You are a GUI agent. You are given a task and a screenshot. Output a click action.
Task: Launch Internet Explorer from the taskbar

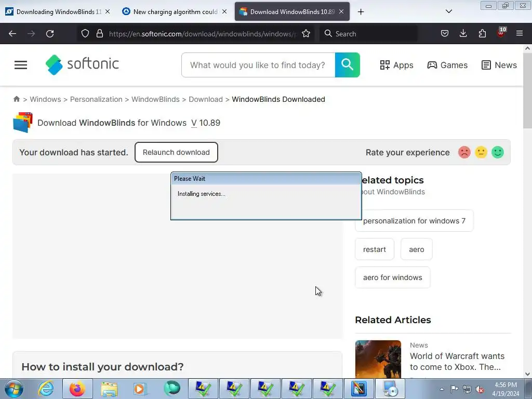[x=46, y=389]
